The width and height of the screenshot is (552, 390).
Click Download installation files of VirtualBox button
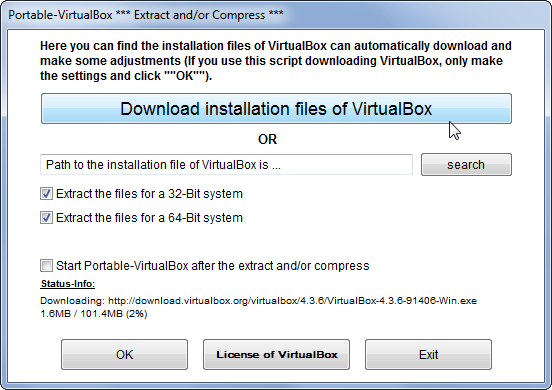[276, 108]
